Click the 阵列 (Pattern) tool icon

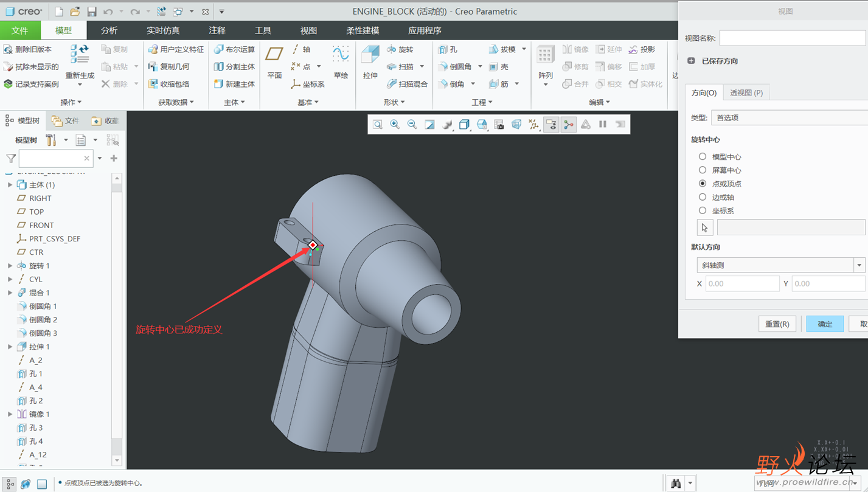point(545,56)
